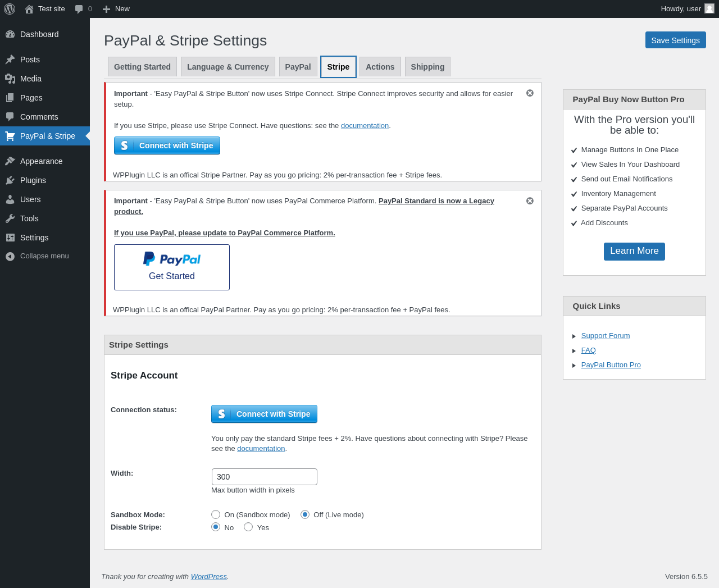Click the Width input field
Image resolution: width=719 pixels, height=588 pixels.
click(264, 477)
